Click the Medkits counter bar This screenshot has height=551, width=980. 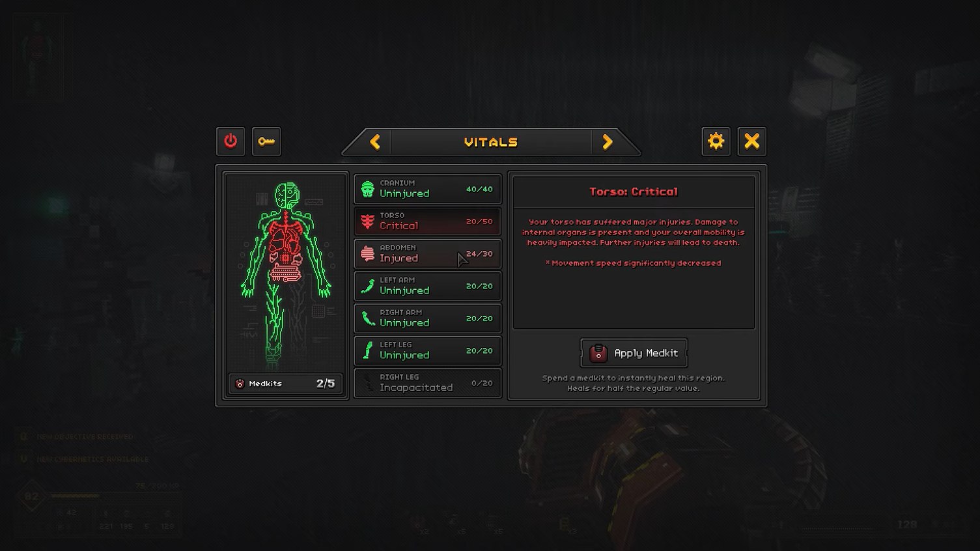pos(285,384)
